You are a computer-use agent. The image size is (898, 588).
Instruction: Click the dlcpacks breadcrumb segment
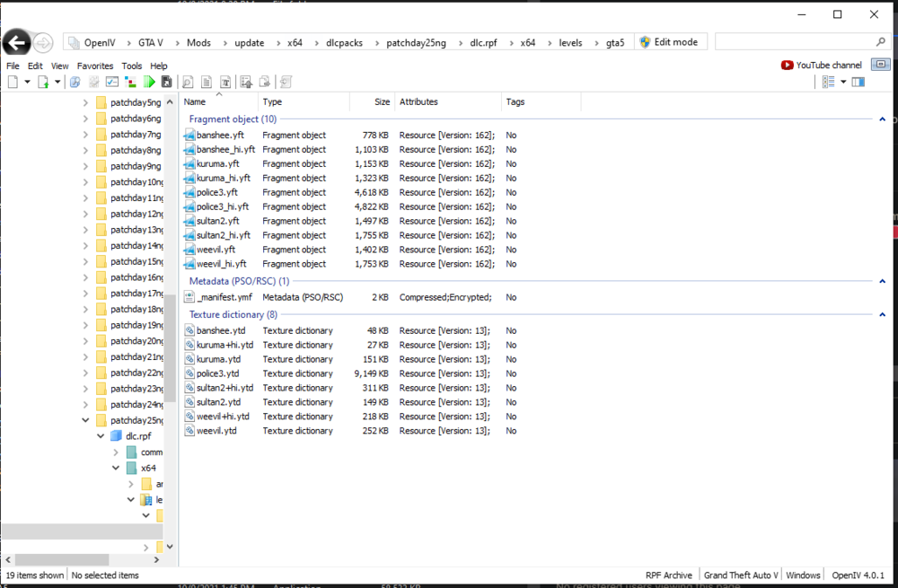(x=344, y=42)
